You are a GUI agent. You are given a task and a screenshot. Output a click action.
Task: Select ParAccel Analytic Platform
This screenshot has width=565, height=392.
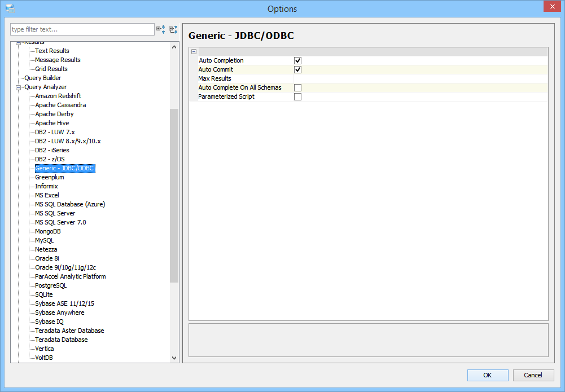(70, 276)
